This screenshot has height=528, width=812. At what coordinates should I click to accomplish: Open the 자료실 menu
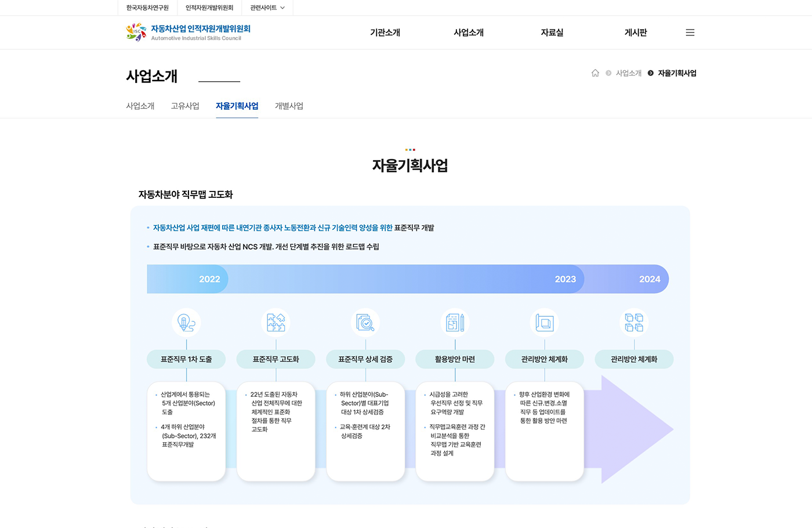[x=551, y=32]
